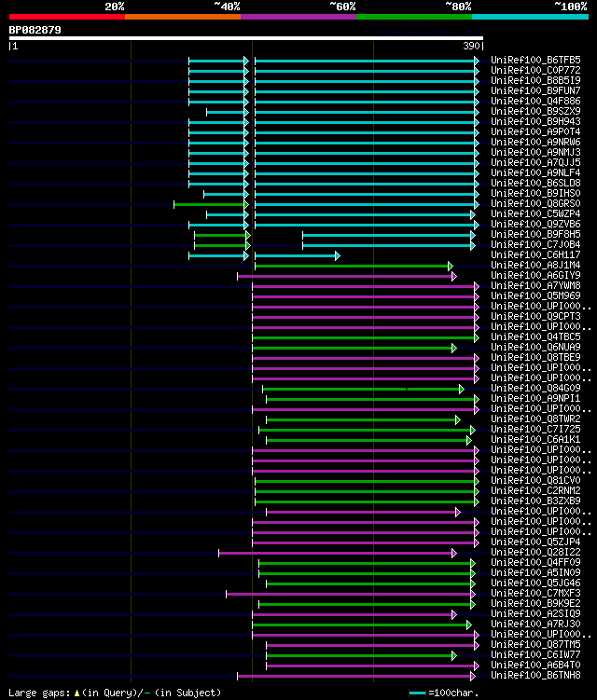Select hit label UniRef100_B3ZXB9
This screenshot has height=700, width=597.
535,501
